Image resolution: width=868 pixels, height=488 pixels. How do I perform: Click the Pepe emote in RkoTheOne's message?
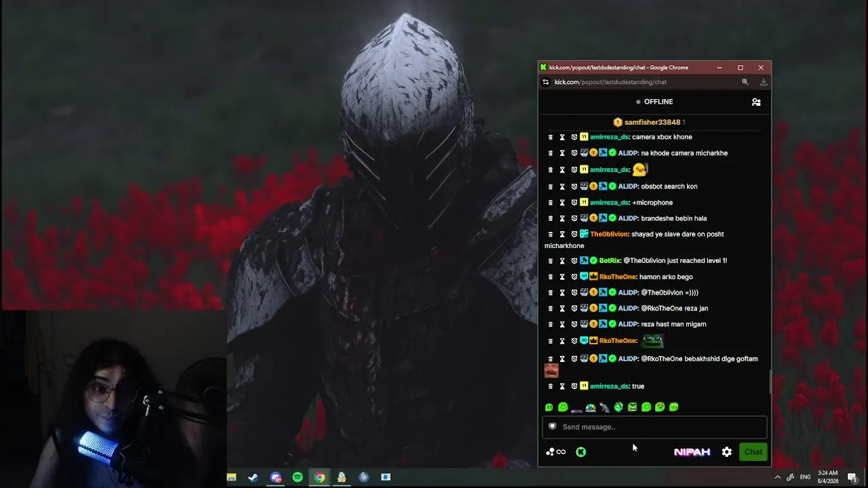click(x=652, y=341)
